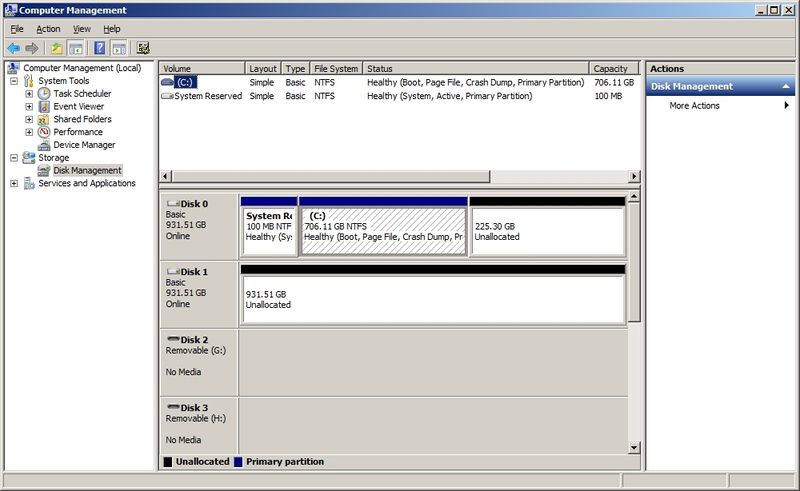
Task: Open the Action menu
Action: pos(48,29)
